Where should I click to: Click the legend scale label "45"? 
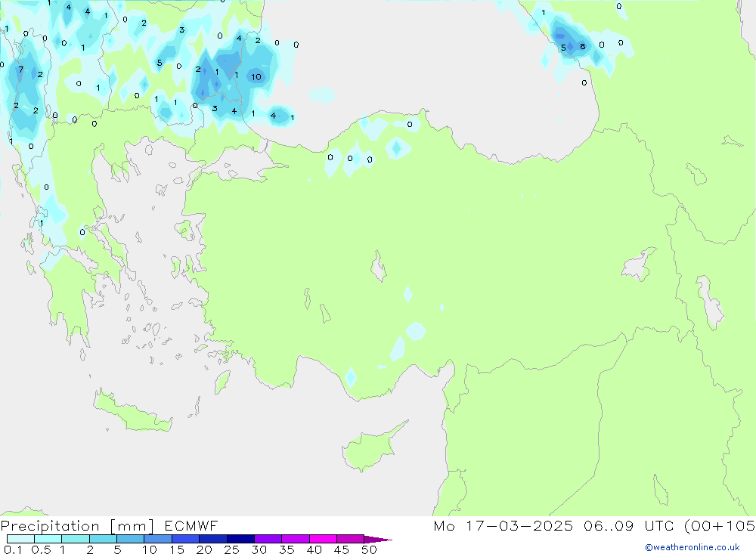coord(342,549)
